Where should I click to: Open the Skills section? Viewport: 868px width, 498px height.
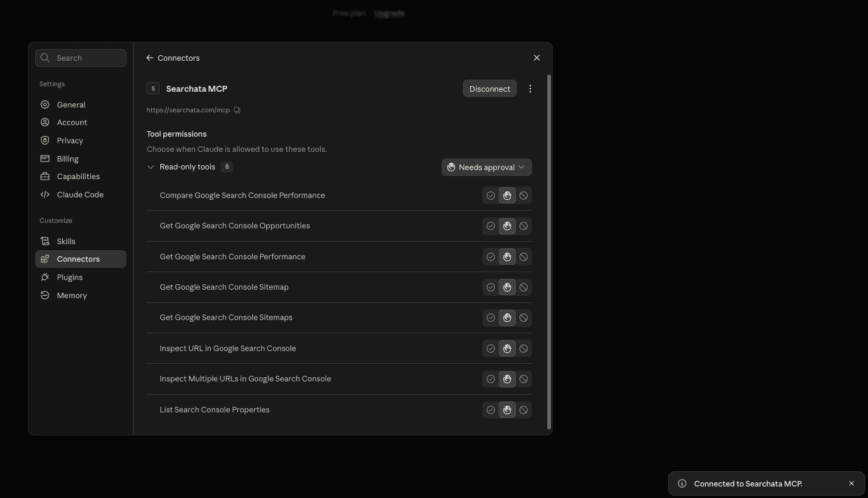point(81,241)
